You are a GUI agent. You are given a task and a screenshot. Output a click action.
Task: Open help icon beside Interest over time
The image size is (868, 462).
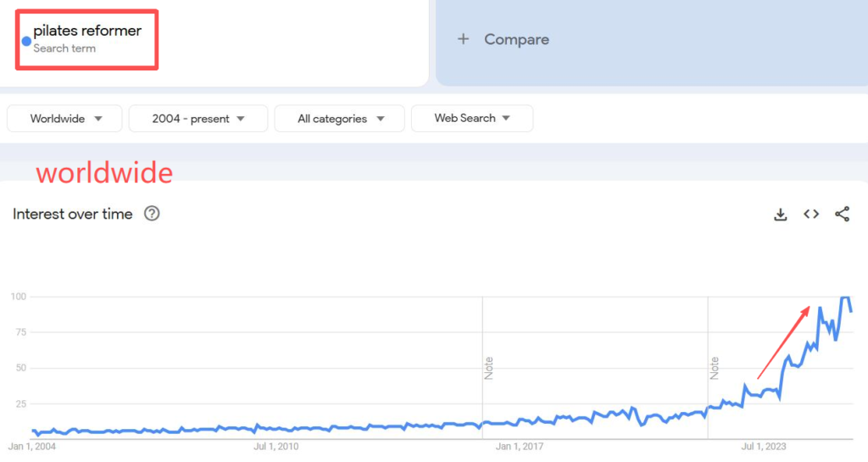click(152, 214)
